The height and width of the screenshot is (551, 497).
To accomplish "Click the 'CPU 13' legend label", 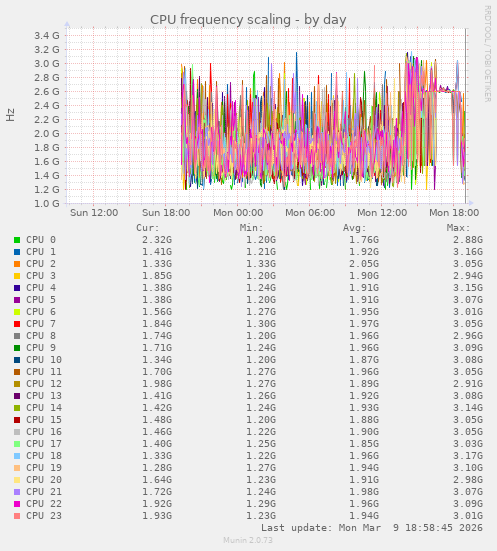I will 44,396.
